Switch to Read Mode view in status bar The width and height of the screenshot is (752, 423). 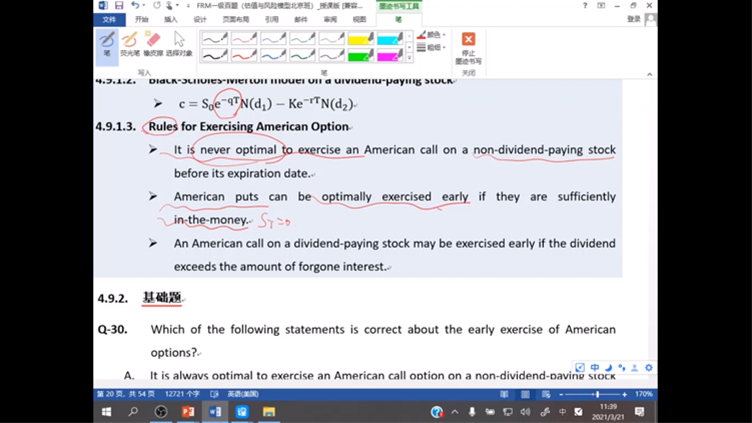(504, 394)
